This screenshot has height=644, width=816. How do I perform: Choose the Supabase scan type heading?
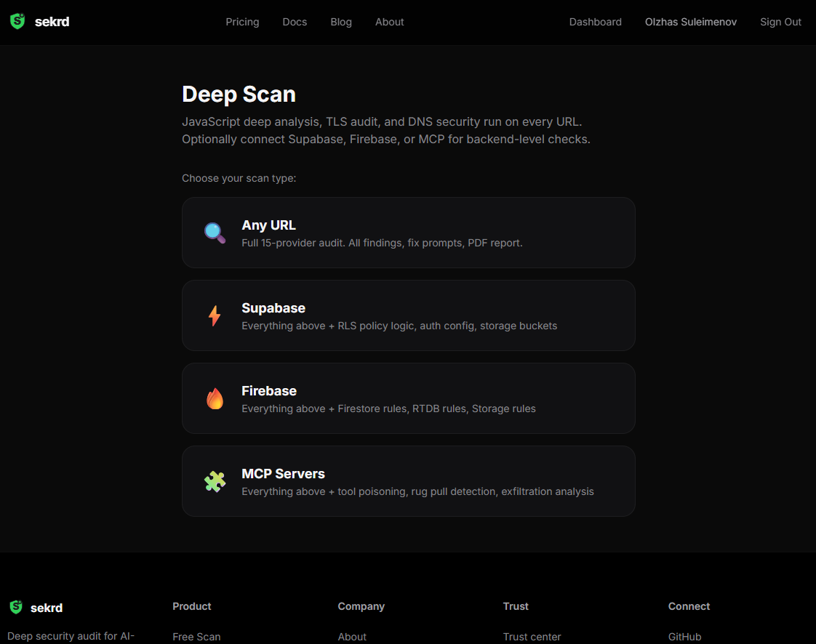click(273, 308)
